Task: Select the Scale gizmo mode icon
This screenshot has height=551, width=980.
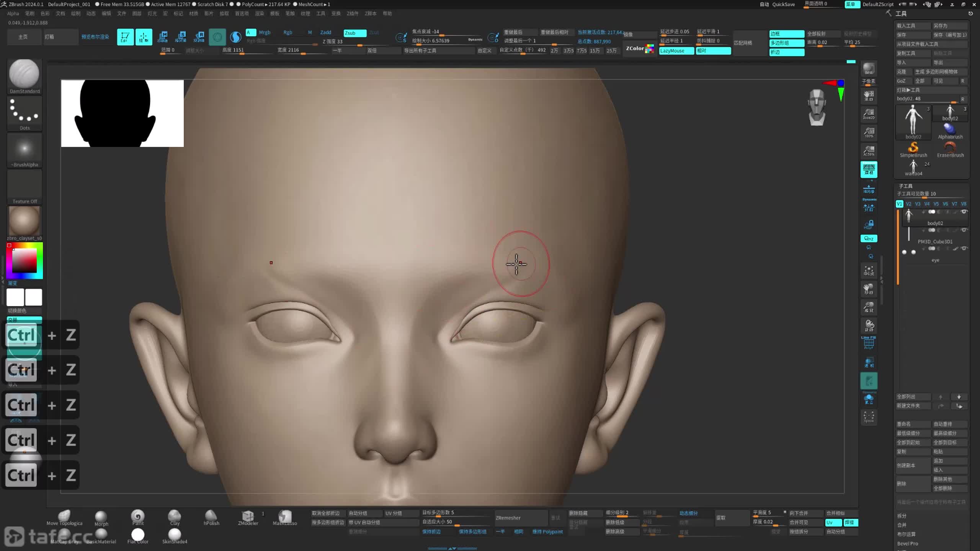Action: 181,37
